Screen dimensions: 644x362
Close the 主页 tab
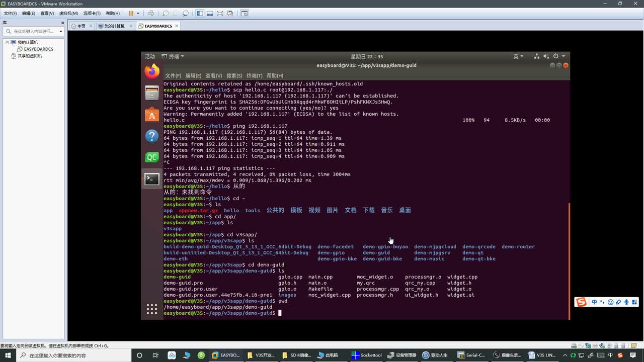[x=91, y=26]
